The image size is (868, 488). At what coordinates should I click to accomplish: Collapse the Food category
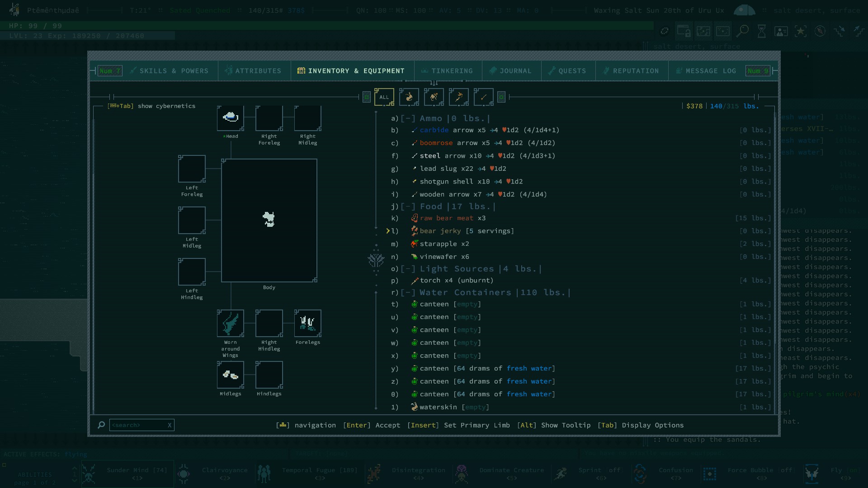[408, 206]
